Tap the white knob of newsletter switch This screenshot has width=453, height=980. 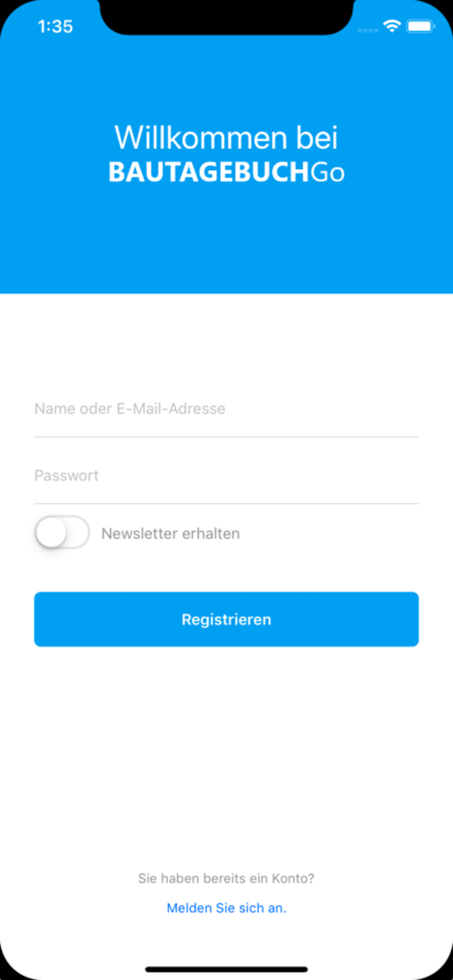click(51, 533)
